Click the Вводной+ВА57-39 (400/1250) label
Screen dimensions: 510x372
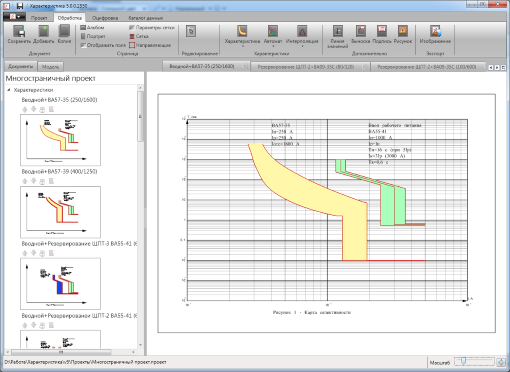coord(59,172)
